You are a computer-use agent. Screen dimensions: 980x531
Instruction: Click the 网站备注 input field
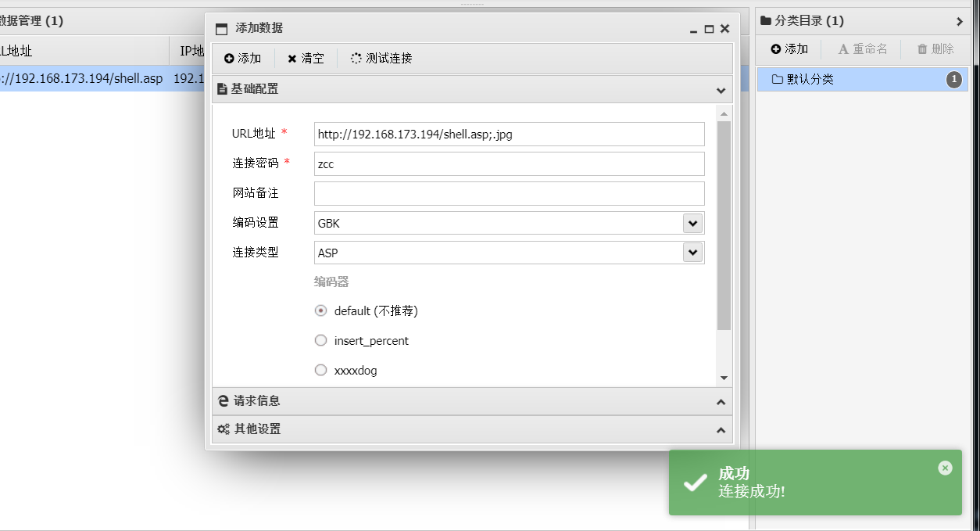click(x=509, y=193)
